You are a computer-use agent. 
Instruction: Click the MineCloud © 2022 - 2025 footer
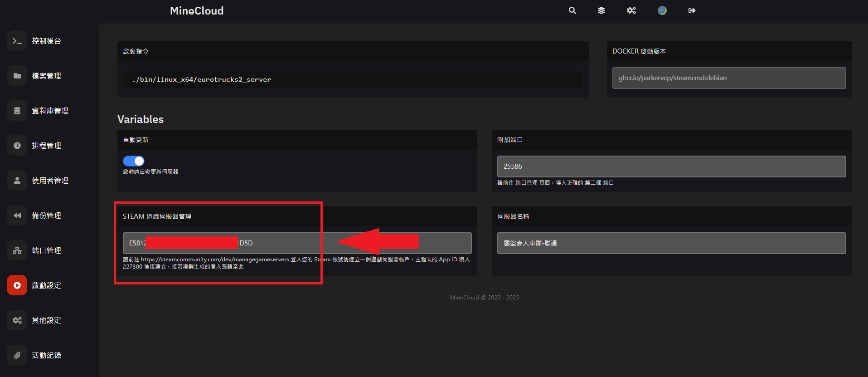coord(484,298)
